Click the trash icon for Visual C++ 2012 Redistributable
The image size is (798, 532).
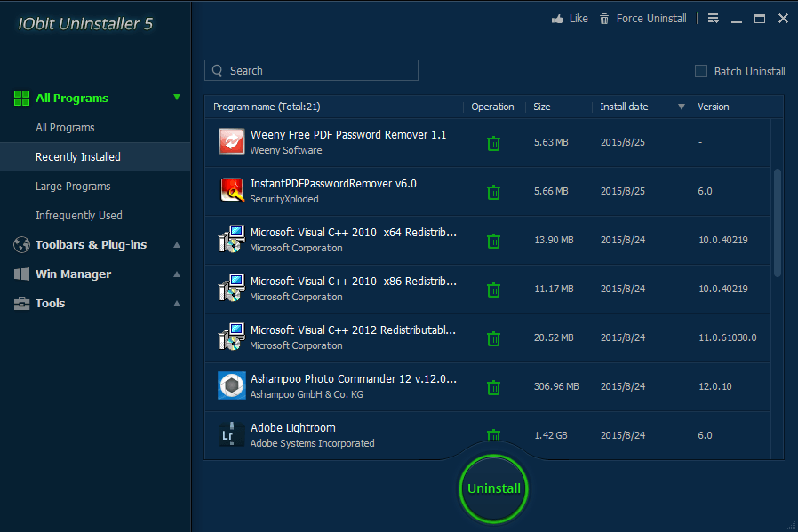tap(493, 338)
